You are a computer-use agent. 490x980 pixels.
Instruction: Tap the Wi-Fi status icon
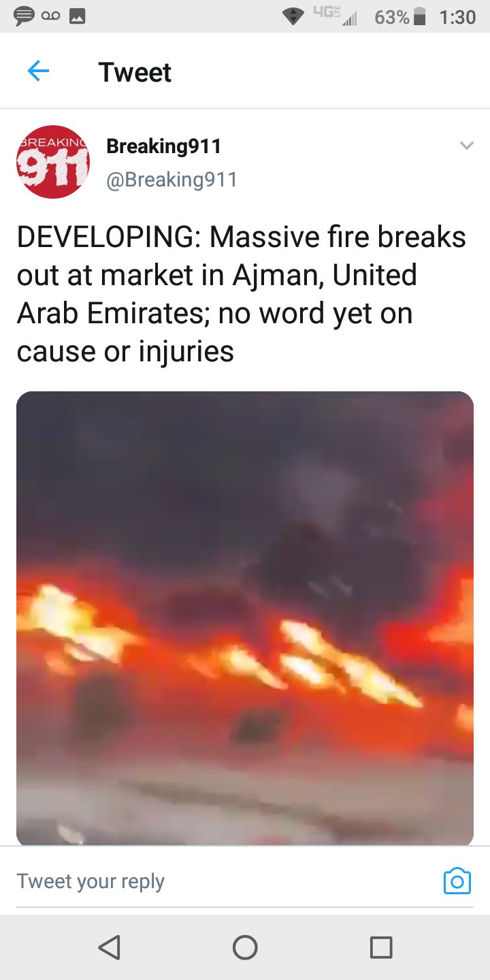[293, 18]
